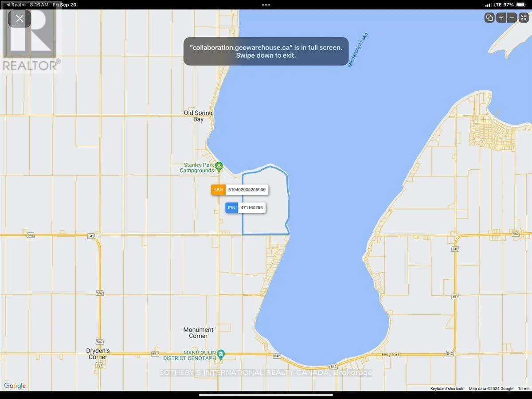Screen dimensions: 532x399
Task: Tap the Stanley Park Campgrounds tent marker
Action: pyautogui.click(x=219, y=167)
